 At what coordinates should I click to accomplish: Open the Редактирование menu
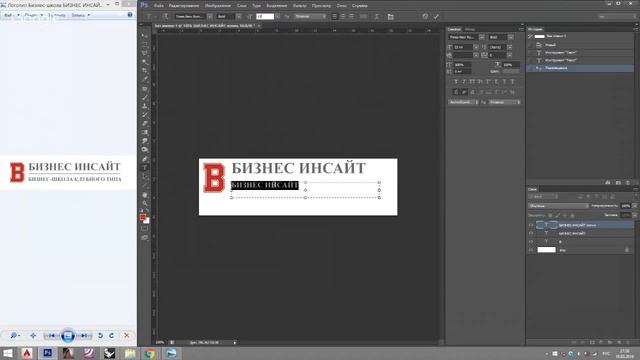[184, 6]
